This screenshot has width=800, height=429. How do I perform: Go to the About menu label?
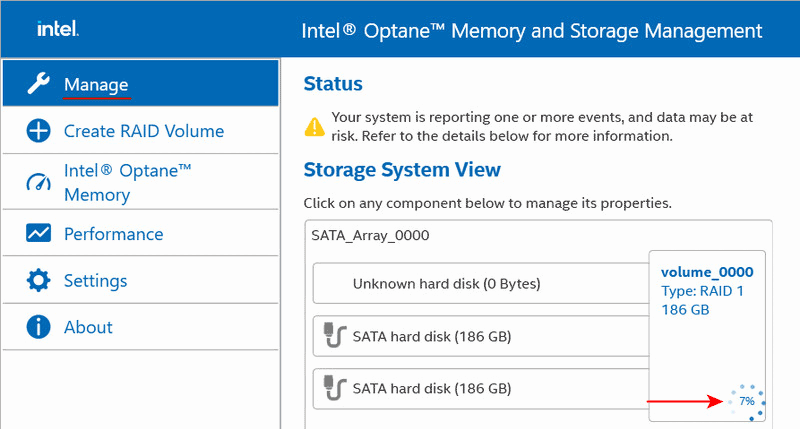(88, 327)
